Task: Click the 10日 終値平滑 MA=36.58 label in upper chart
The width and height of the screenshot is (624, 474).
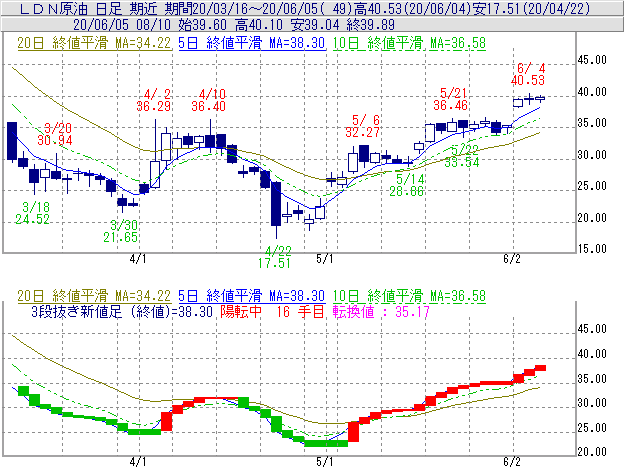Action: tap(410, 43)
